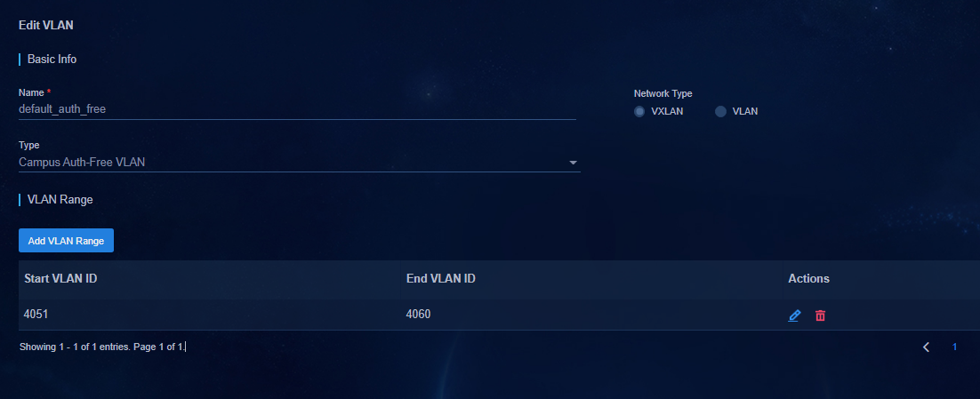This screenshot has height=399, width=980.
Task: Focus the Name field containing default_auth_free
Action: [298, 109]
